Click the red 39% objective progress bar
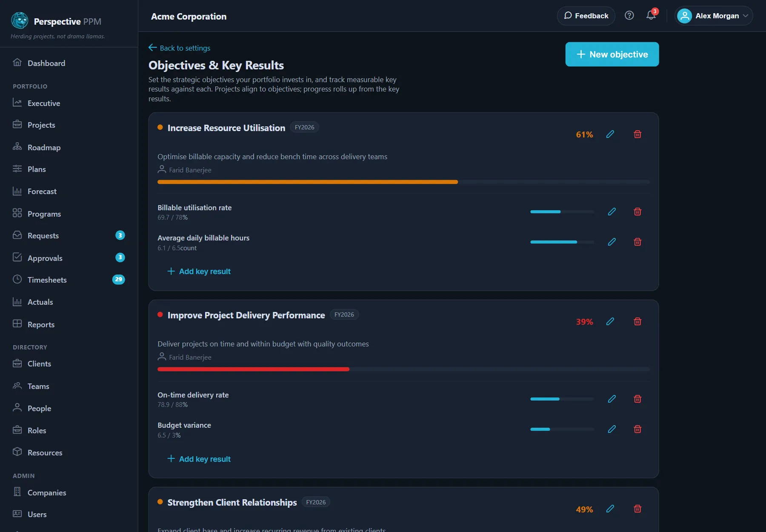The height and width of the screenshot is (532, 766). pyautogui.click(x=403, y=369)
